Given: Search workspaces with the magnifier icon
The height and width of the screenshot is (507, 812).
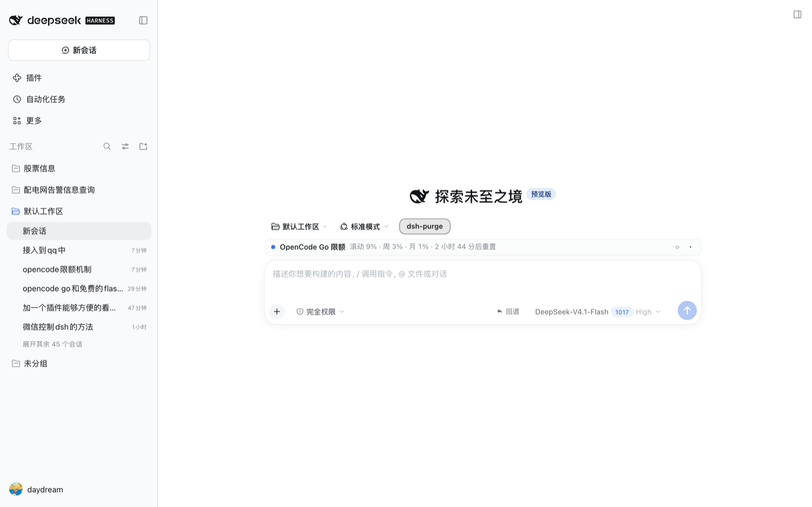Looking at the screenshot, I should pos(107,146).
